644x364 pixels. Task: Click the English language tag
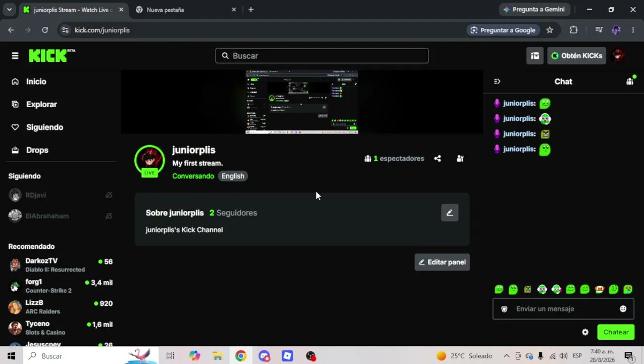[233, 176]
